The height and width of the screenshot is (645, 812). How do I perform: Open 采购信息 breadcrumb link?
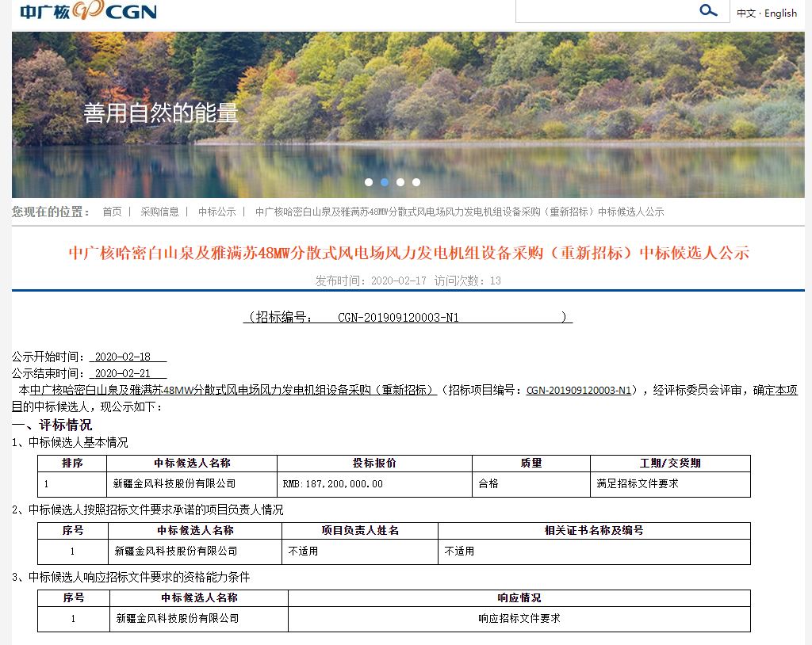159,212
